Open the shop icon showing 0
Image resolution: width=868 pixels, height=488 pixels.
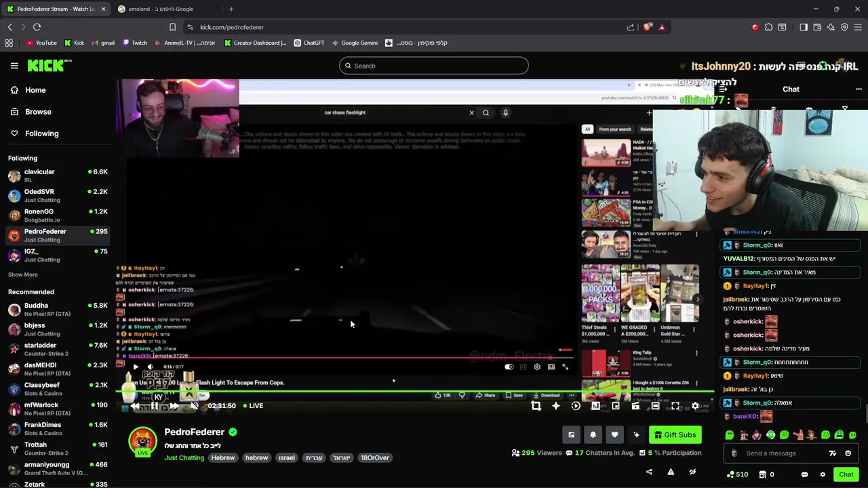pos(766,474)
